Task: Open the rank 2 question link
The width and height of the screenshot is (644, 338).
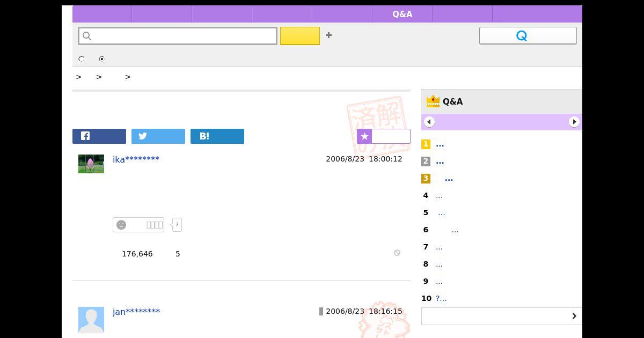Action: point(440,161)
